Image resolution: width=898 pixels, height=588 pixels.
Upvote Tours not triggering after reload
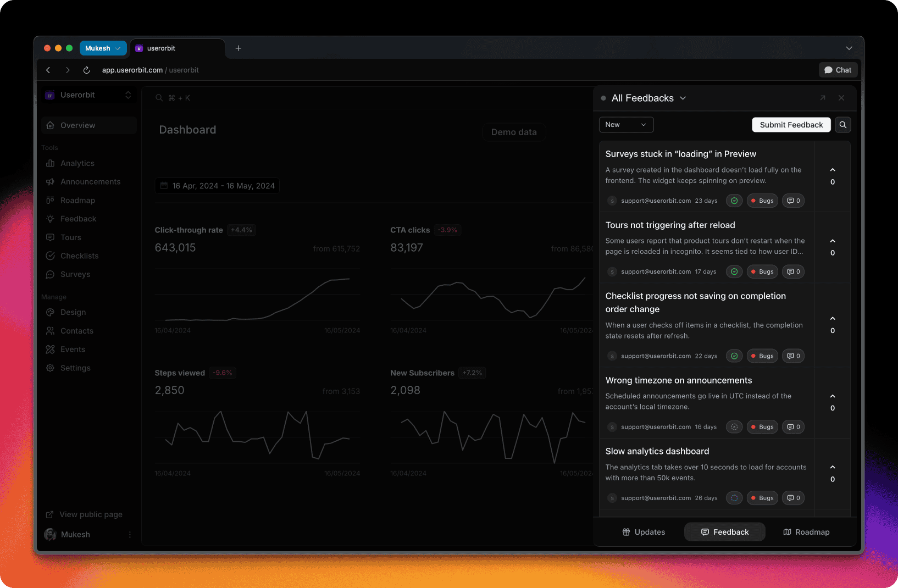click(833, 241)
